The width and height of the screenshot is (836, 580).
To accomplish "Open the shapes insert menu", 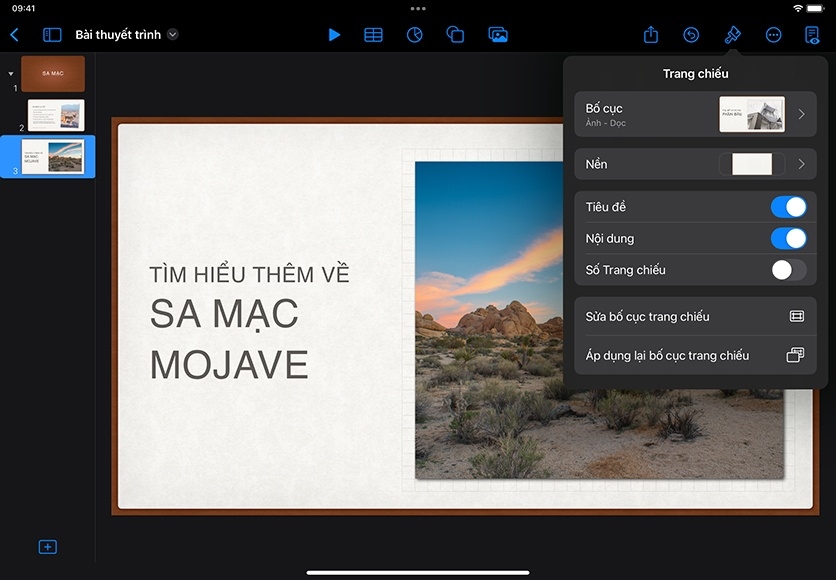I will 455,35.
